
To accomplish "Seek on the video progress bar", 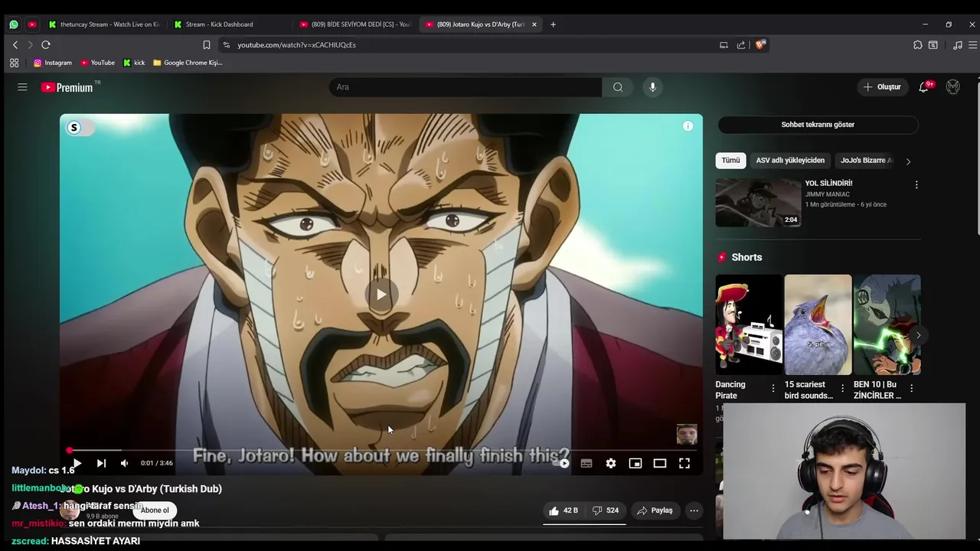I will pos(381,451).
